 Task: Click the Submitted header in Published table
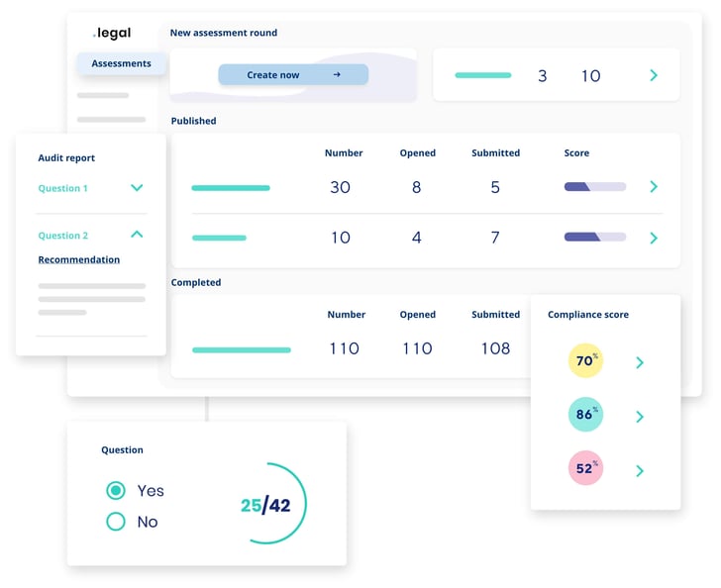click(495, 153)
